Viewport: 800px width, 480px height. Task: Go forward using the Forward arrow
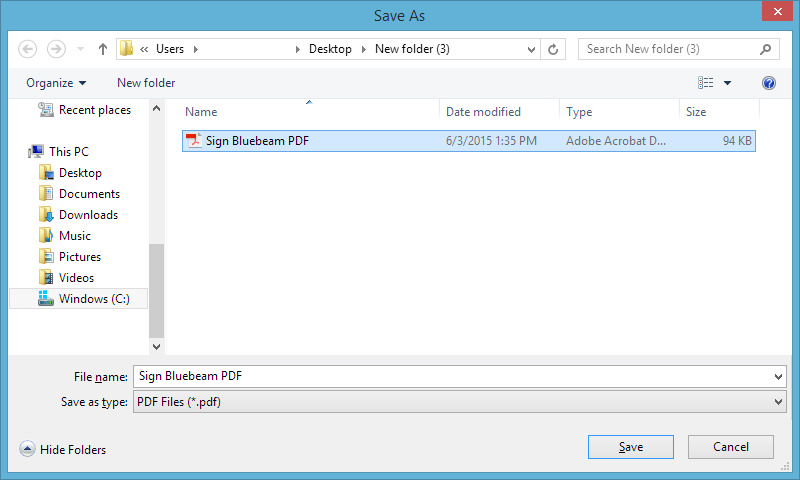(x=56, y=49)
